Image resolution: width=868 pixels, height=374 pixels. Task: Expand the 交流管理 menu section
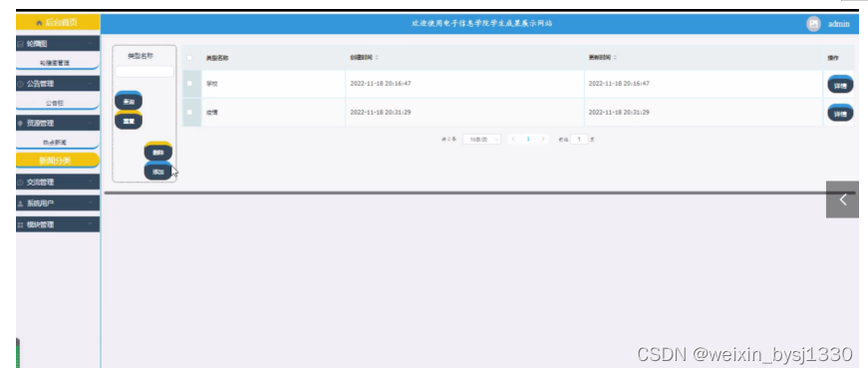58,182
